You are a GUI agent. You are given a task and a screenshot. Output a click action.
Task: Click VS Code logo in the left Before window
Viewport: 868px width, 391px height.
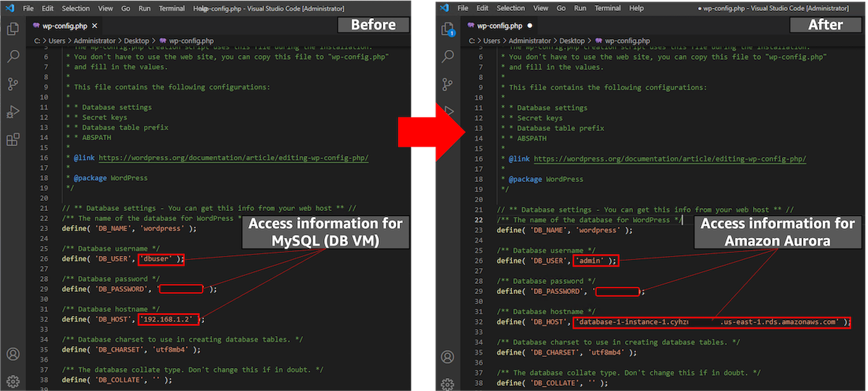pyautogui.click(x=9, y=8)
